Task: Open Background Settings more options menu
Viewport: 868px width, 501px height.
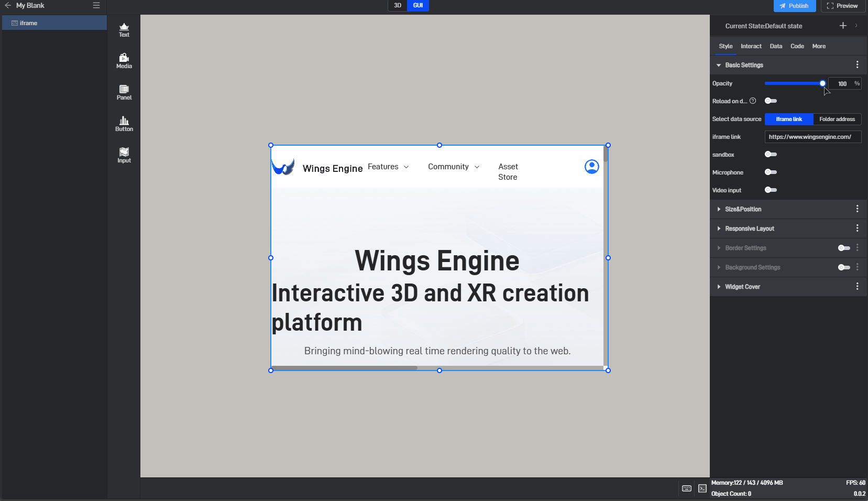Action: click(x=857, y=267)
